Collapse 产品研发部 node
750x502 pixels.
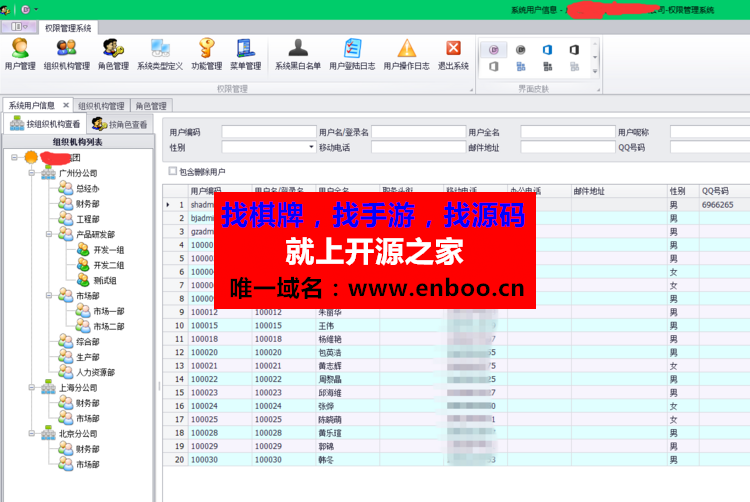point(49,234)
